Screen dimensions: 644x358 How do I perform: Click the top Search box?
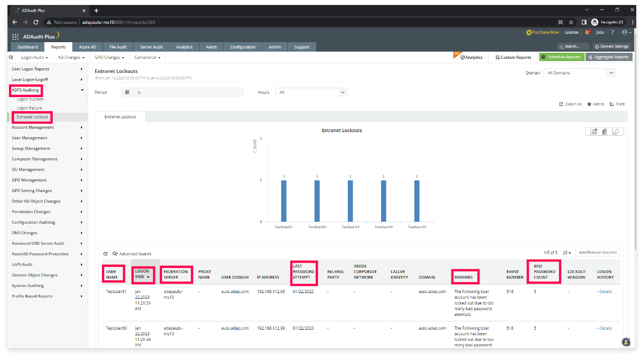573,47
